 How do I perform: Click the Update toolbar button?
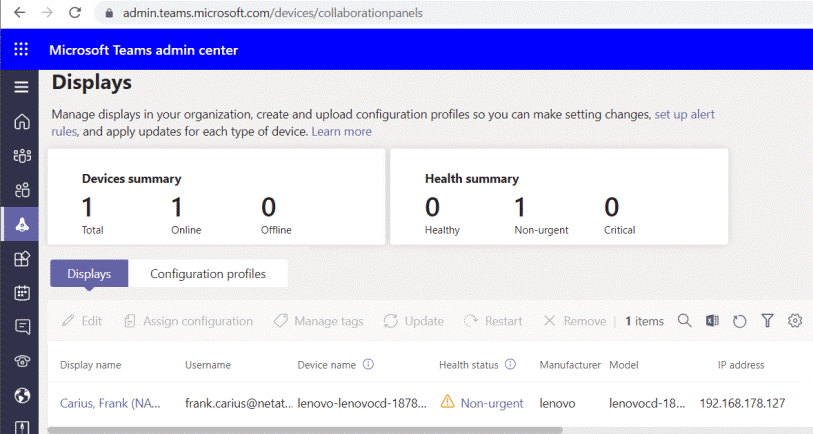pos(413,321)
